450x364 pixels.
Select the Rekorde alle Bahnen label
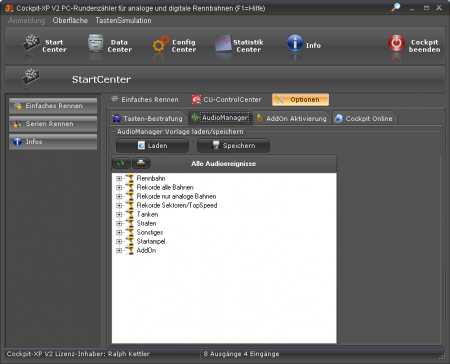(165, 187)
